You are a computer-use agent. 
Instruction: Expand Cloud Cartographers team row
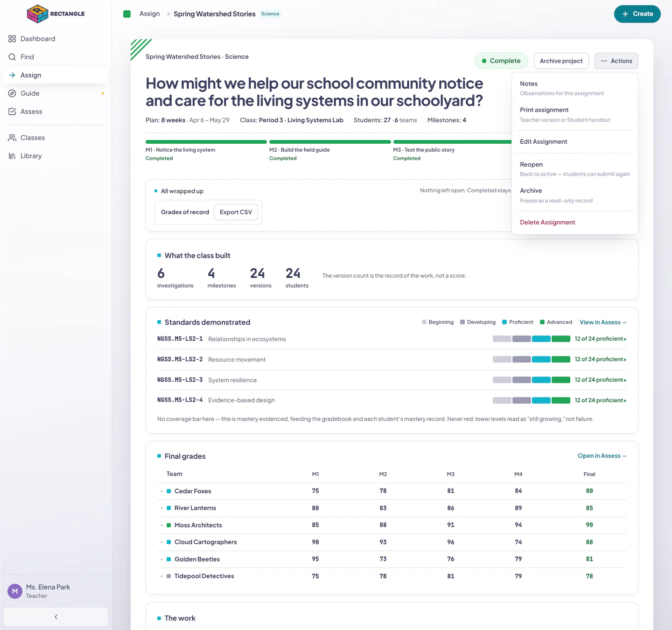(x=162, y=542)
